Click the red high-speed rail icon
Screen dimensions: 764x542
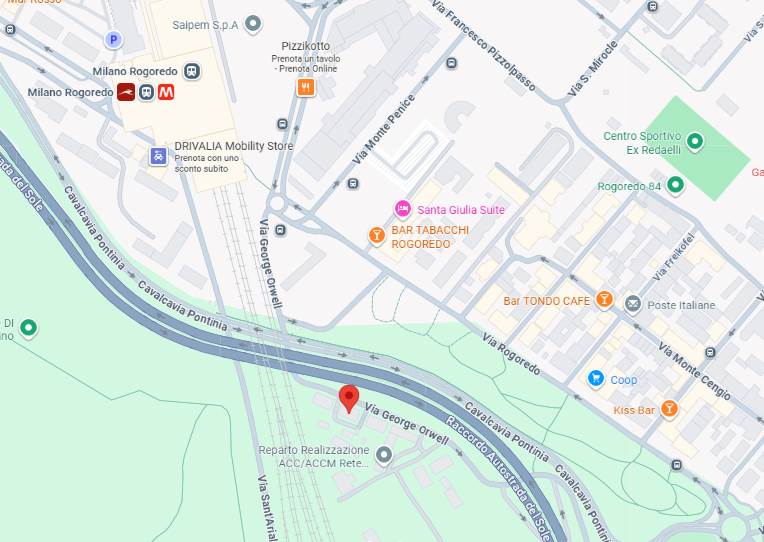(x=126, y=92)
